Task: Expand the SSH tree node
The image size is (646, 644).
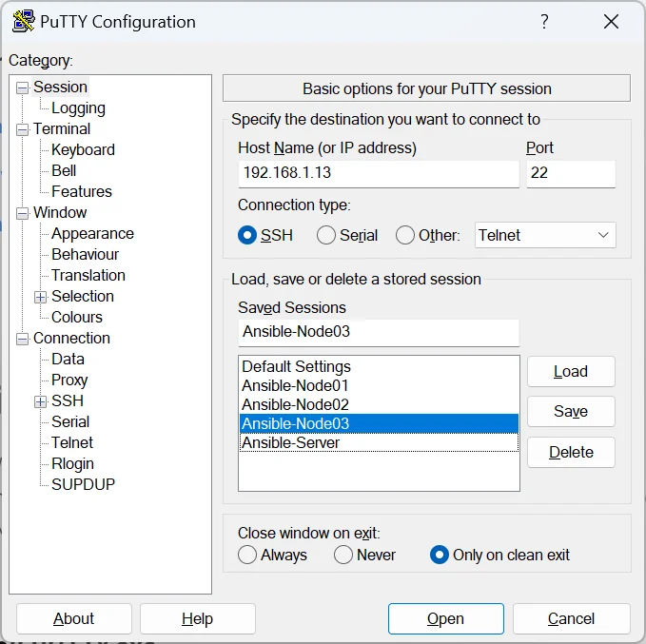Action: [41, 401]
